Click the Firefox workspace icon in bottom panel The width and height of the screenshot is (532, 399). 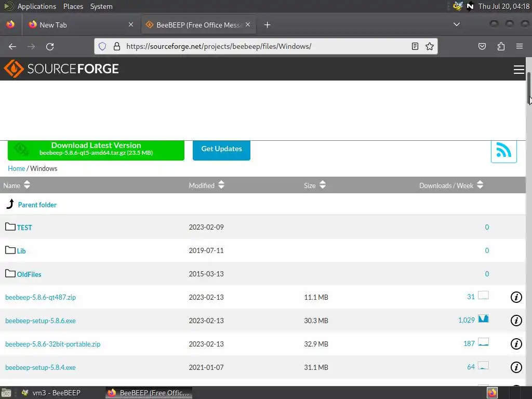click(x=492, y=393)
